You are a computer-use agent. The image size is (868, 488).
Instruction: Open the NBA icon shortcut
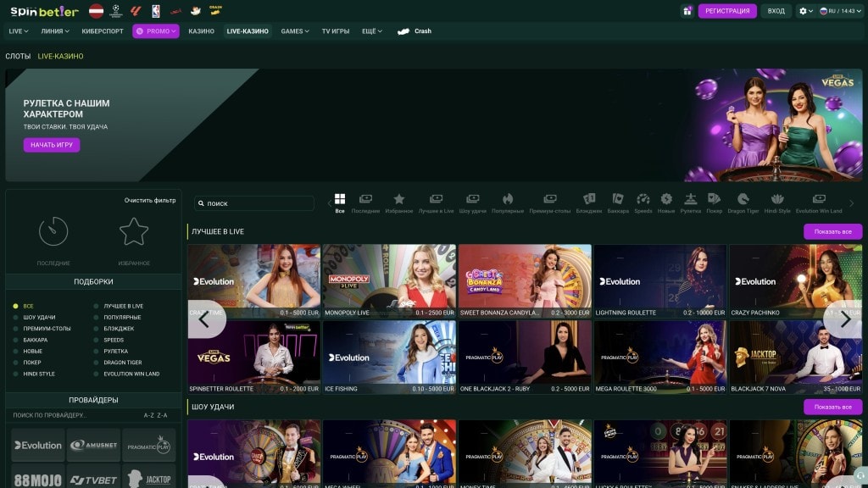pos(156,10)
